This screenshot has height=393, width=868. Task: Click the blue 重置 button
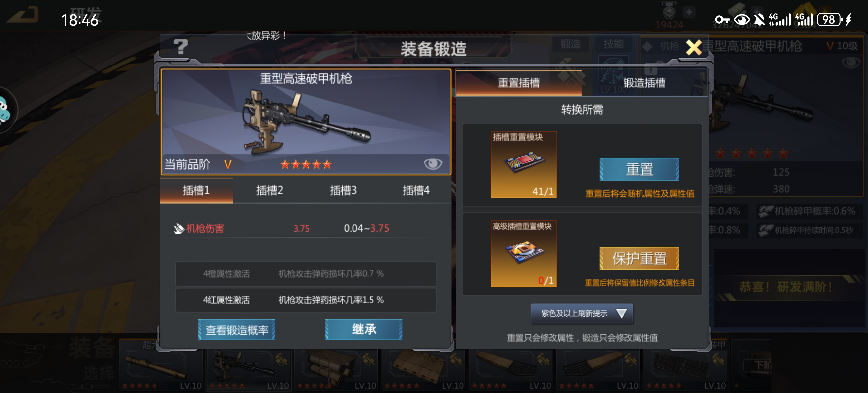[639, 169]
